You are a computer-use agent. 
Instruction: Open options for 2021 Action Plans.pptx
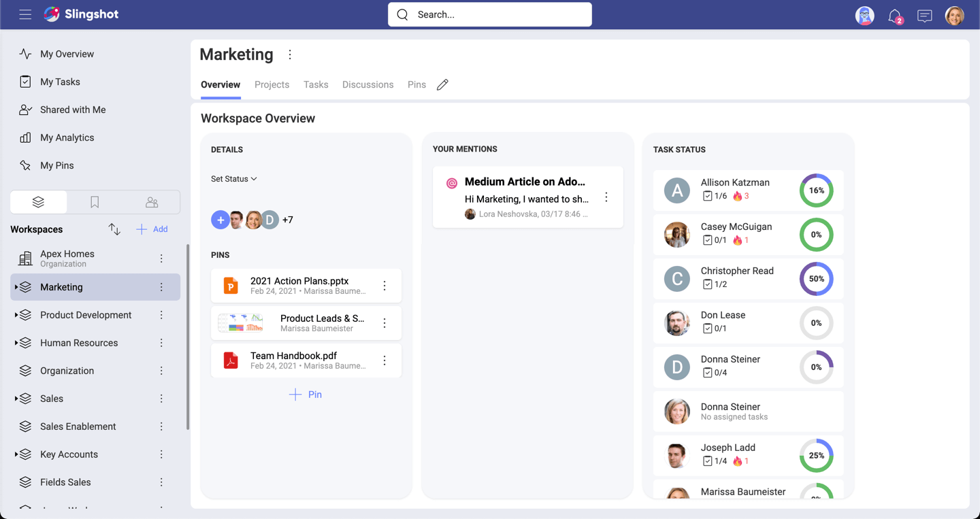click(385, 286)
